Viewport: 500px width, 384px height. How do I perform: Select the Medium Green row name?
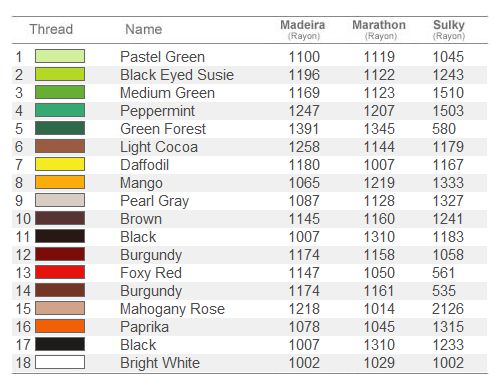[x=167, y=93]
